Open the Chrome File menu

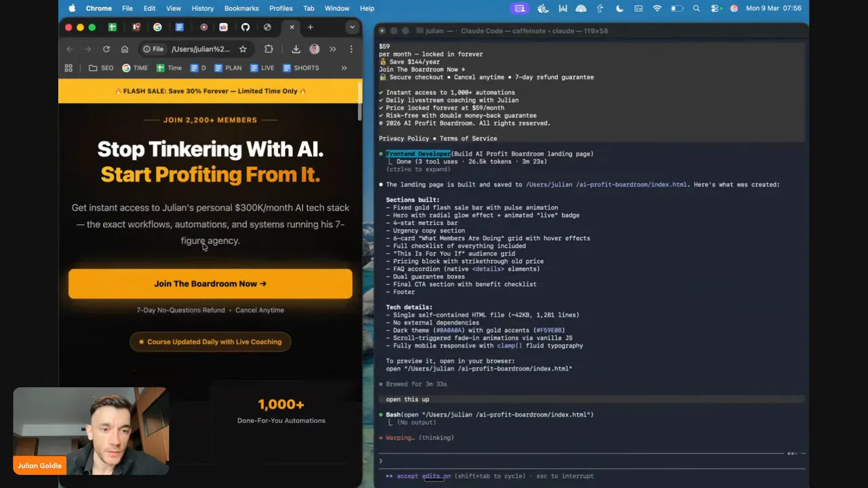click(x=127, y=8)
